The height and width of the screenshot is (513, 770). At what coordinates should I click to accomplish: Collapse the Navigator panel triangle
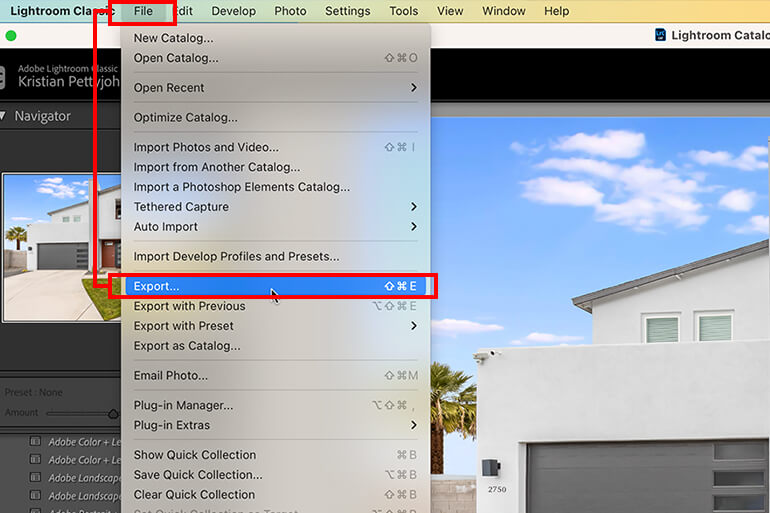[x=2, y=116]
